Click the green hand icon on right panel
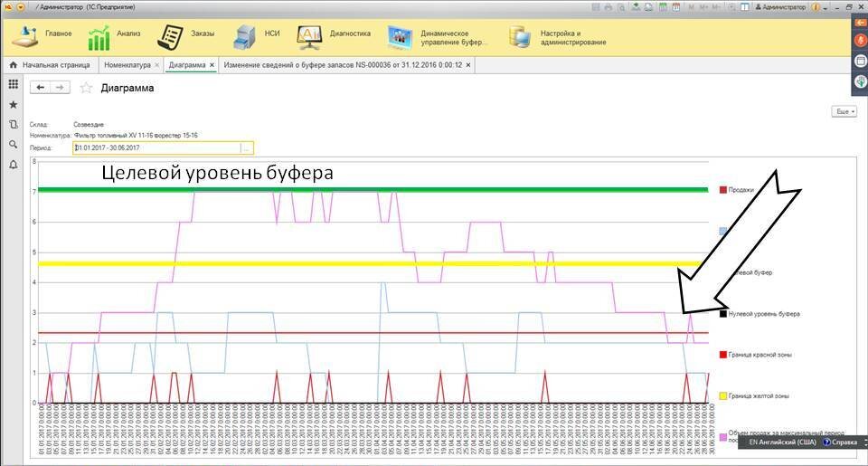Viewport: 868px width, 466px height. pyautogui.click(x=860, y=81)
